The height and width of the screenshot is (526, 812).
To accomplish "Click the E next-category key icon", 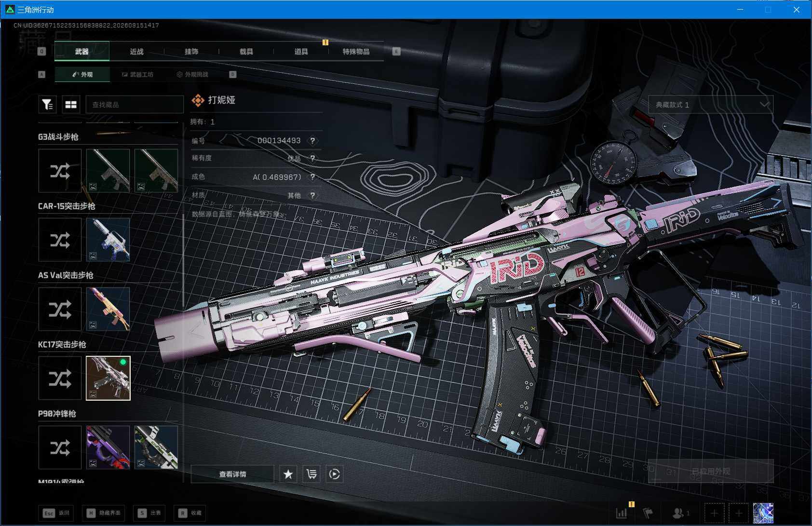I will [x=396, y=51].
